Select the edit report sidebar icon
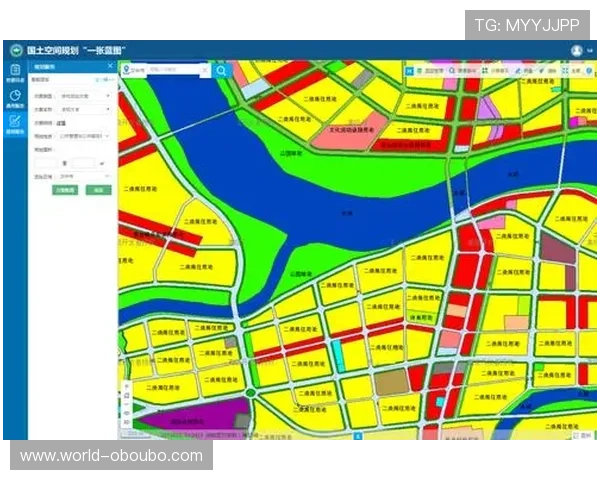This screenshot has height=480, width=600. [x=14, y=124]
